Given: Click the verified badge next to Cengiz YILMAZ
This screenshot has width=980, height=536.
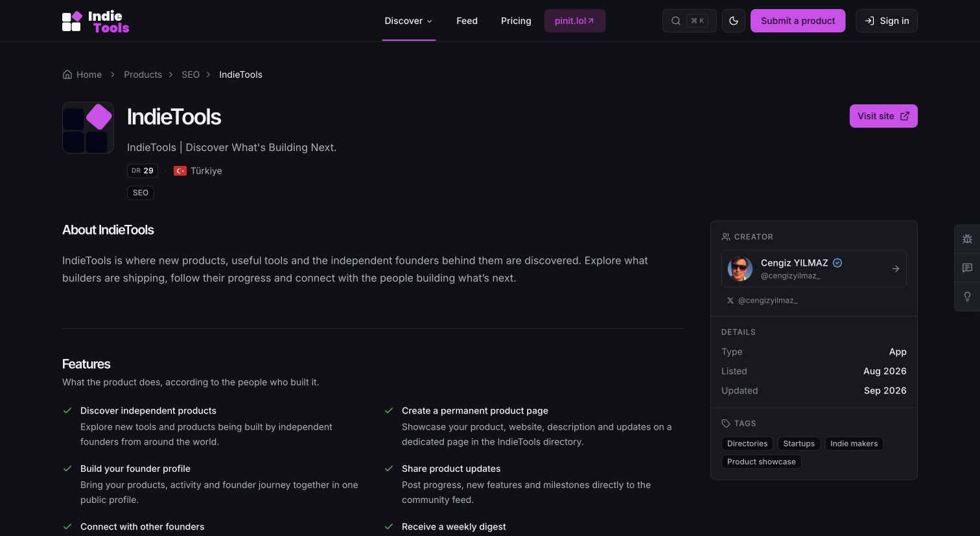Looking at the screenshot, I should [837, 262].
